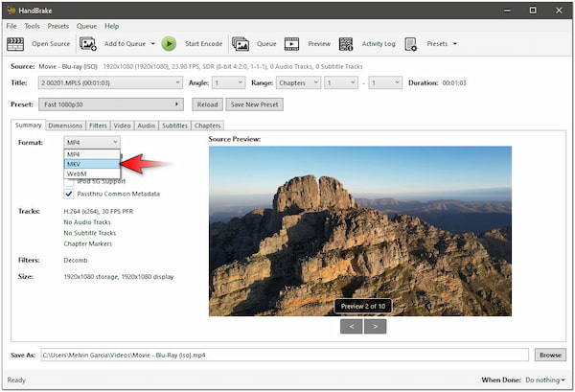Click the Add to Queue picture icon

click(x=87, y=44)
